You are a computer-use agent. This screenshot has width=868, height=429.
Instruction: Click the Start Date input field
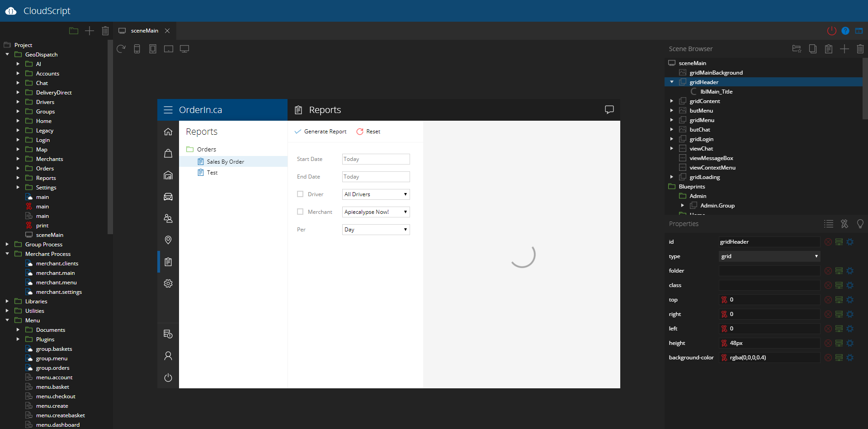click(376, 159)
